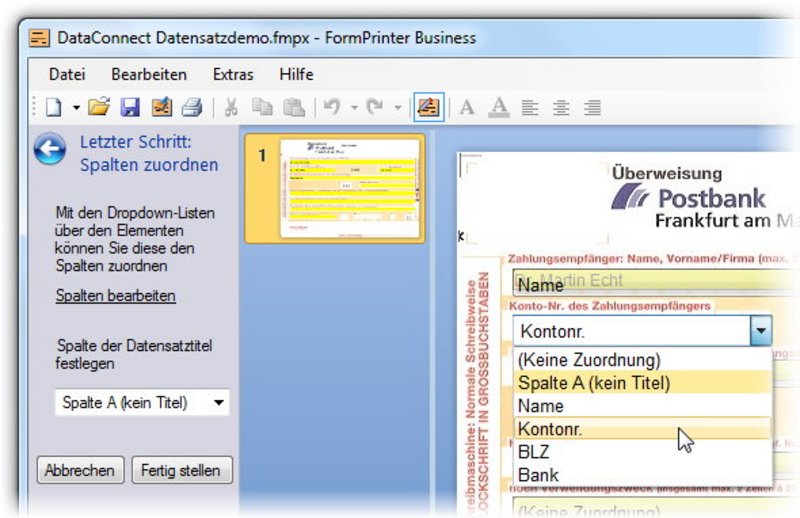Select page 1 thumbnail
This screenshot has height=518, width=800.
[x=335, y=188]
